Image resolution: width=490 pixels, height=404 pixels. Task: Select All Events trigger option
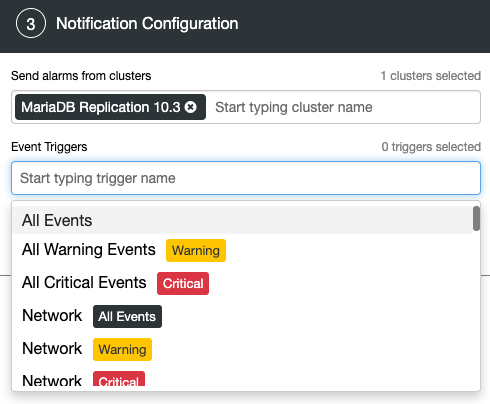[x=242, y=220]
